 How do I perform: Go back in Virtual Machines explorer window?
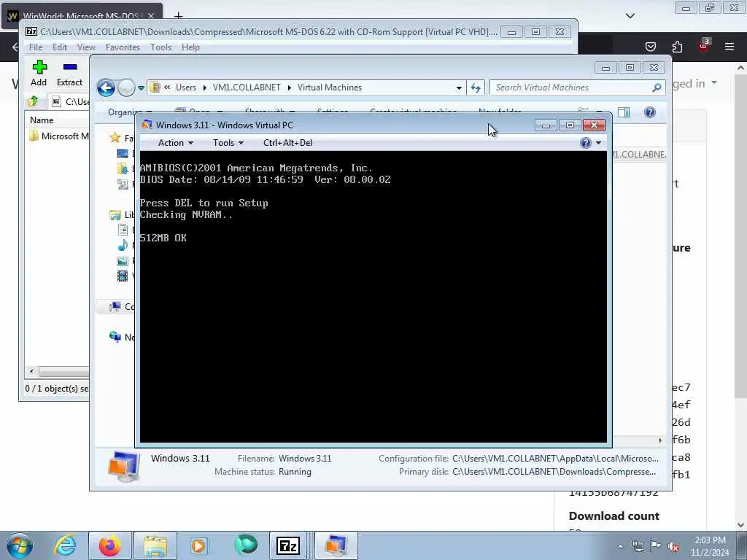click(106, 87)
